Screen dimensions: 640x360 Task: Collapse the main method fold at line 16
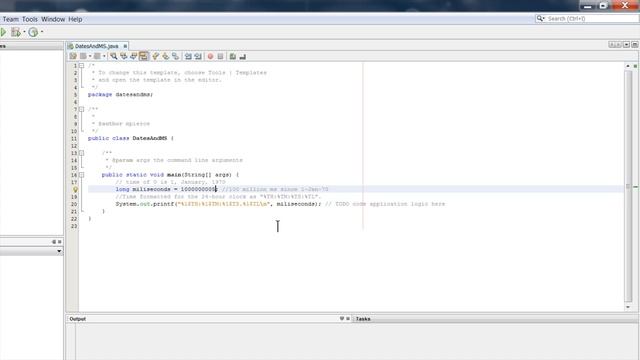click(82, 175)
